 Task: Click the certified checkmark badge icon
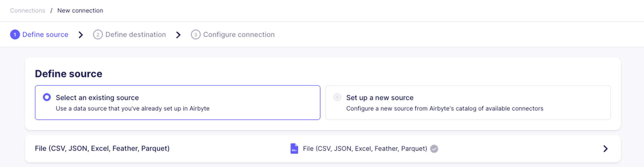tap(434, 149)
